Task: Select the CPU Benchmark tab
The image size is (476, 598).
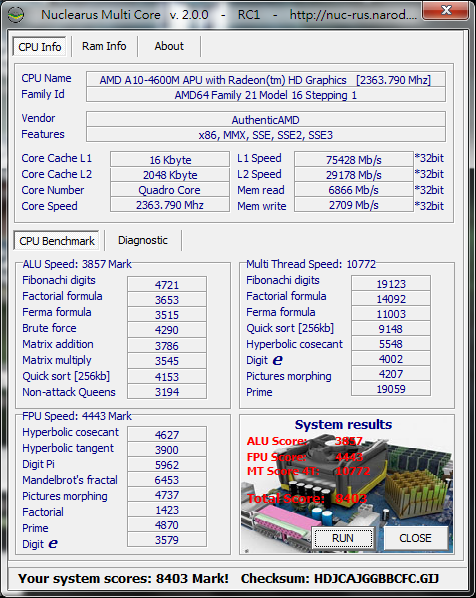Action: [56, 241]
